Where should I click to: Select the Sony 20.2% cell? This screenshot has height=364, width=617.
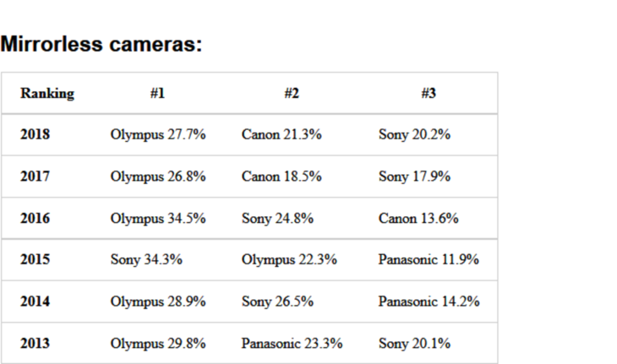coord(414,135)
